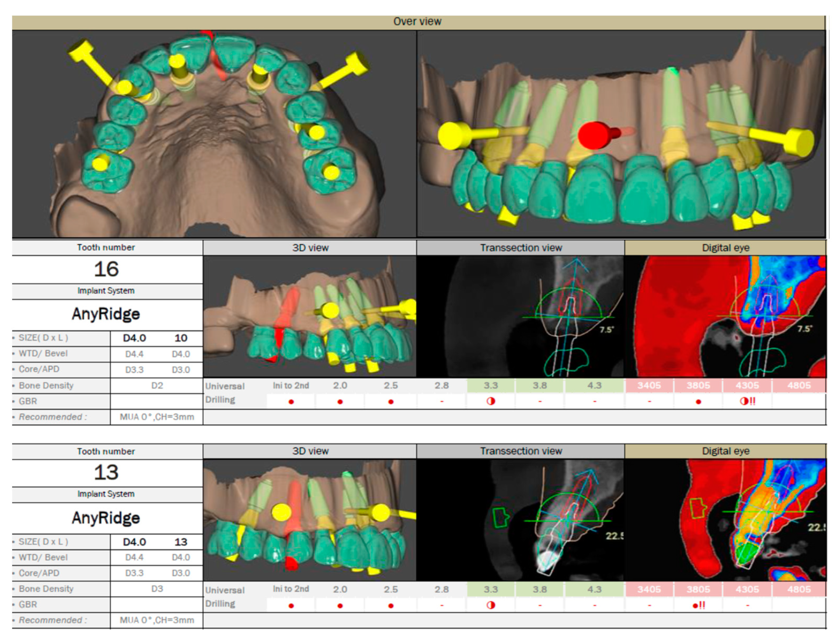The width and height of the screenshot is (840, 638).
Task: Select the green highlighted 3.8 drill cell
Action: coord(540,385)
